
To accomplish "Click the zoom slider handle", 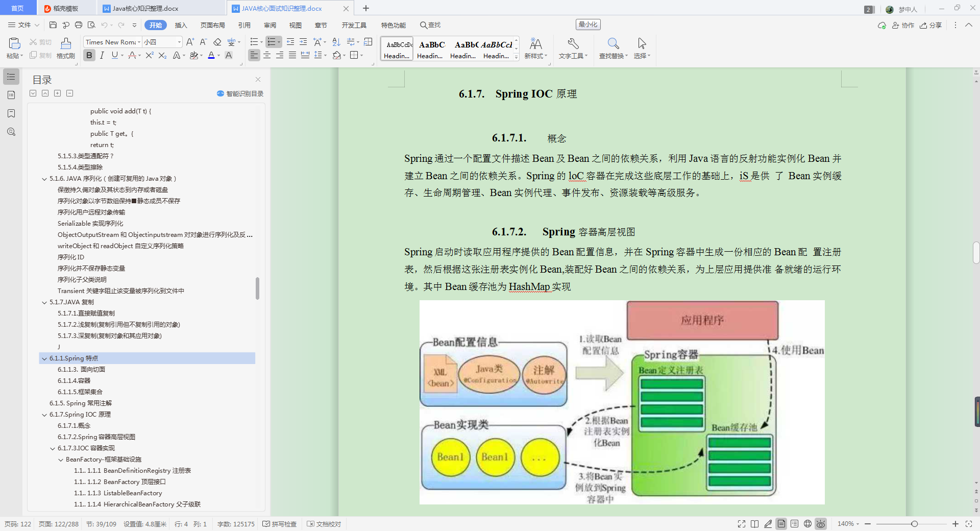I will coord(914,524).
